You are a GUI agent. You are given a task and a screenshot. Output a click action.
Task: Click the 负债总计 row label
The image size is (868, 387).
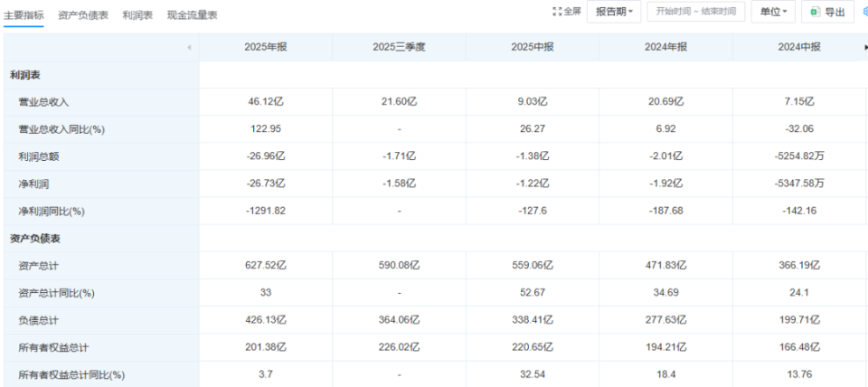[x=39, y=321]
